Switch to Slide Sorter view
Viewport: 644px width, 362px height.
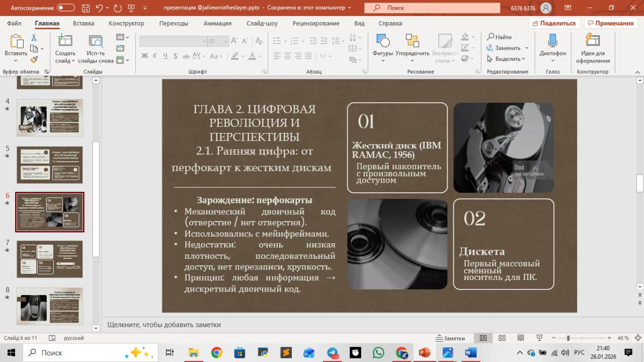pyautogui.click(x=502, y=338)
